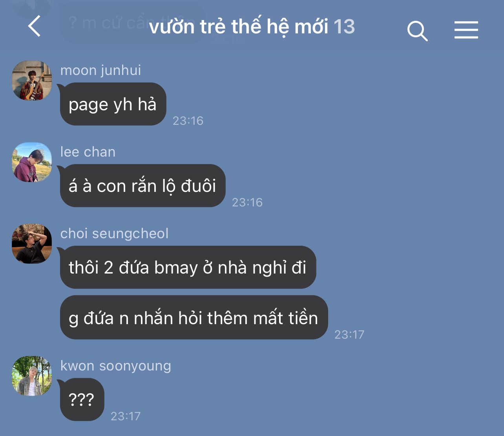
Task: Click the sender name 'kwon soonyoung'
Action: click(116, 366)
